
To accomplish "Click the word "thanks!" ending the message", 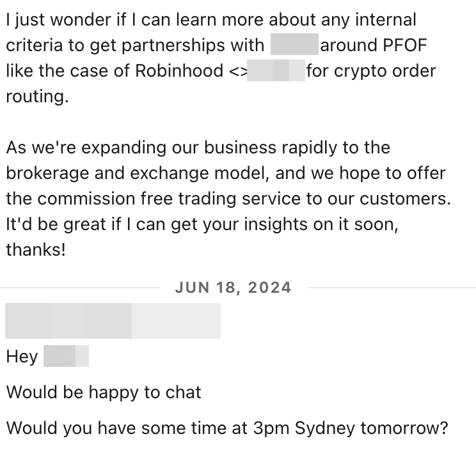I will tap(36, 249).
